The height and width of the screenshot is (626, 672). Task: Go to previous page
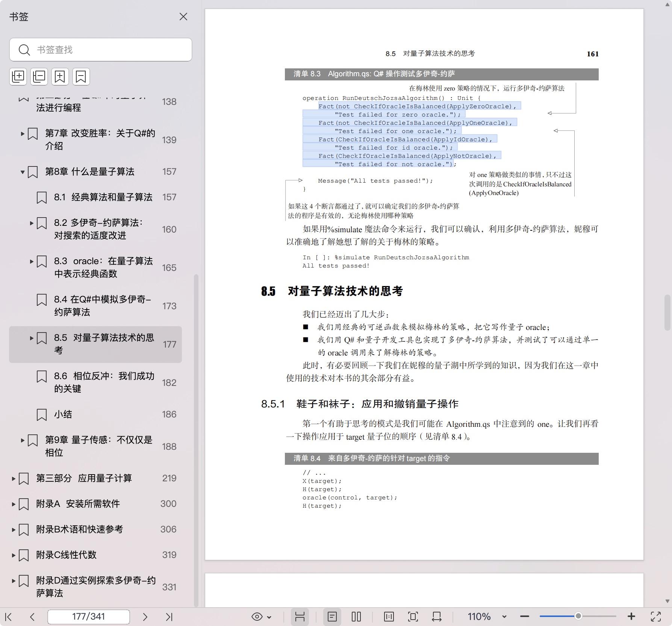(x=32, y=617)
